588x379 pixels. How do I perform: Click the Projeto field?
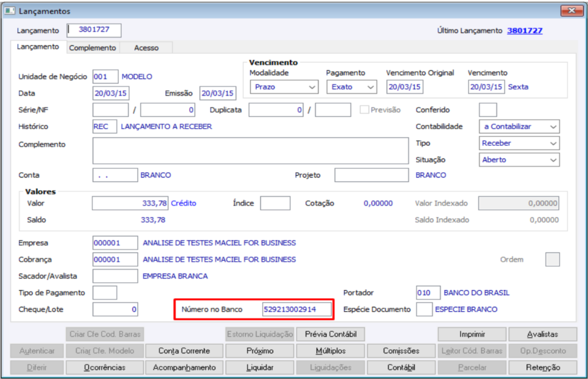pyautogui.click(x=372, y=175)
